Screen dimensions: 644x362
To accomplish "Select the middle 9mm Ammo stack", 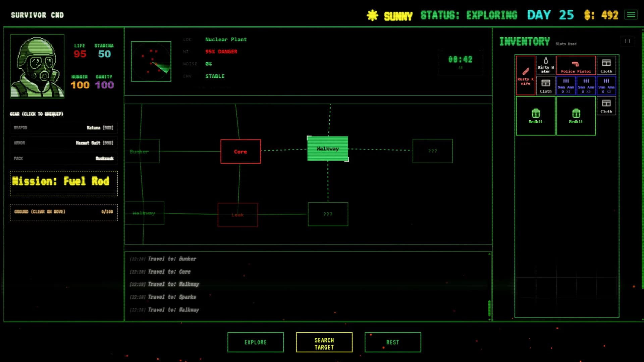I will (586, 85).
